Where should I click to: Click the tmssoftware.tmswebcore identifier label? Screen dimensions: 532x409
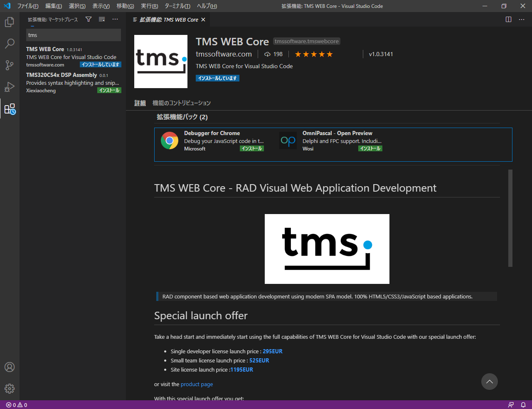coord(307,41)
